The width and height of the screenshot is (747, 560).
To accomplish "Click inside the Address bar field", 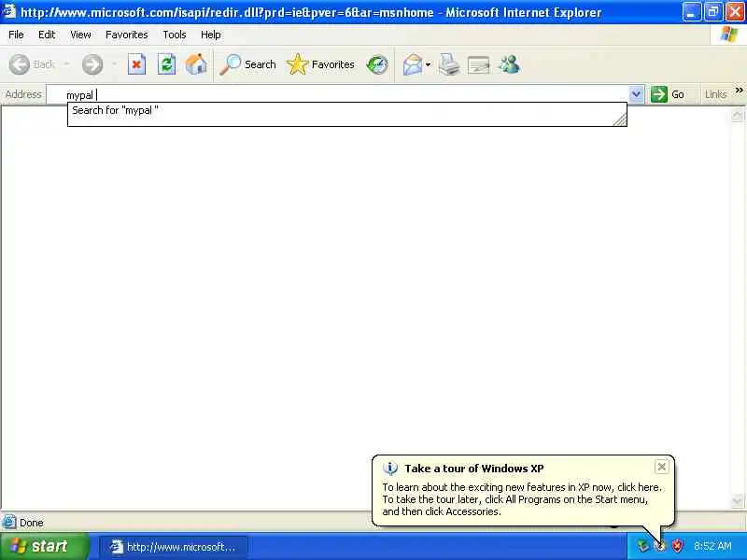I will click(x=338, y=94).
